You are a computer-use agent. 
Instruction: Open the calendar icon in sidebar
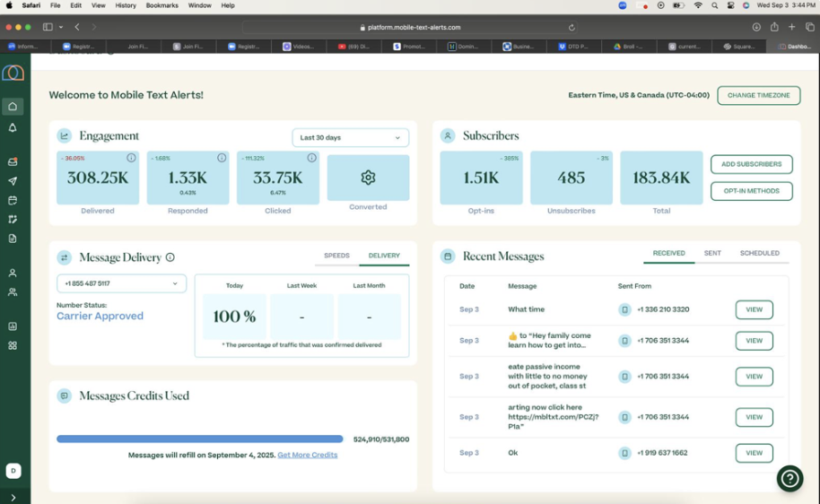pyautogui.click(x=13, y=200)
